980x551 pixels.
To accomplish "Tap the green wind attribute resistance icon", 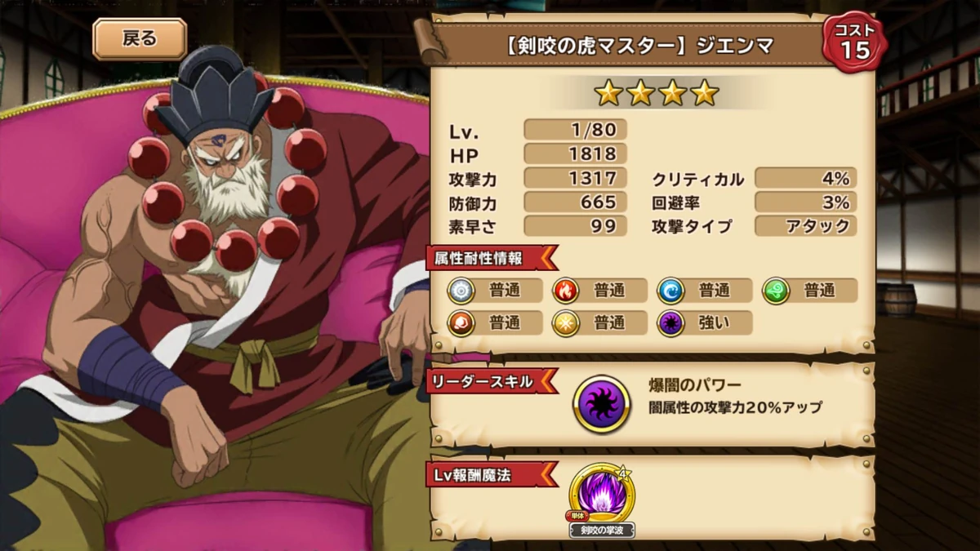I will click(776, 290).
